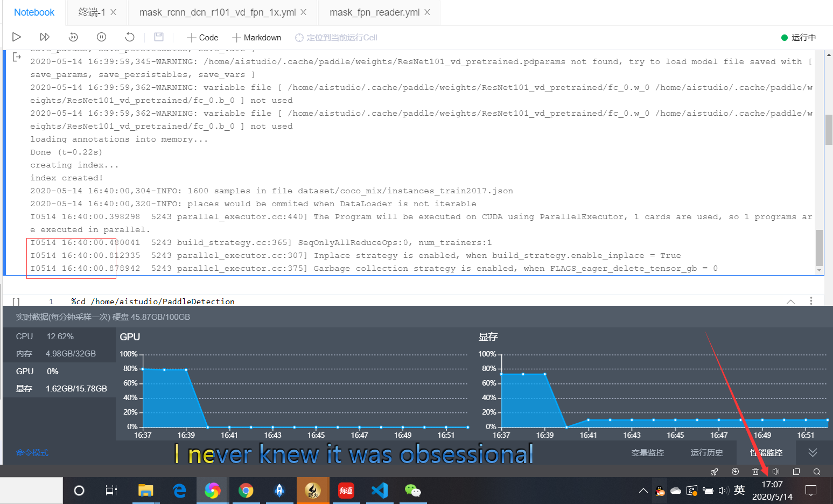This screenshot has width=833, height=504.
Task: Click the 运行中 running status indicator
Action: 799,38
